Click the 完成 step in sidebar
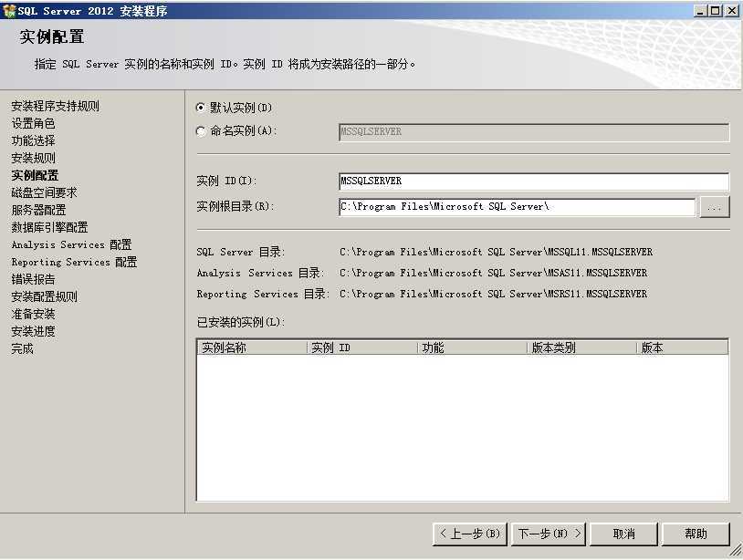This screenshot has height=560, width=743. tap(22, 349)
